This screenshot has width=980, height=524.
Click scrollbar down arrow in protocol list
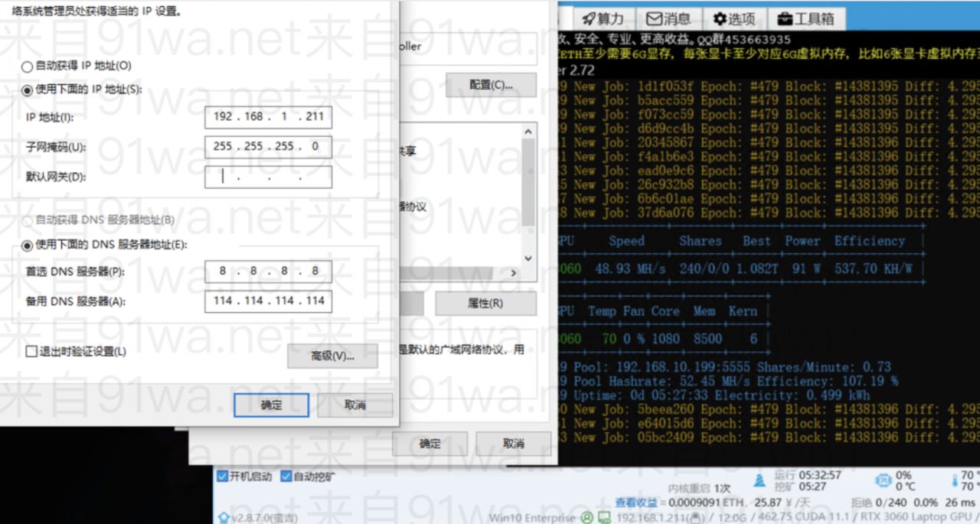point(528,259)
